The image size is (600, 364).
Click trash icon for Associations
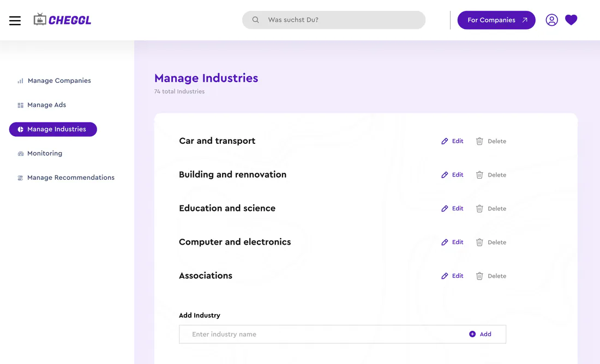[479, 276]
